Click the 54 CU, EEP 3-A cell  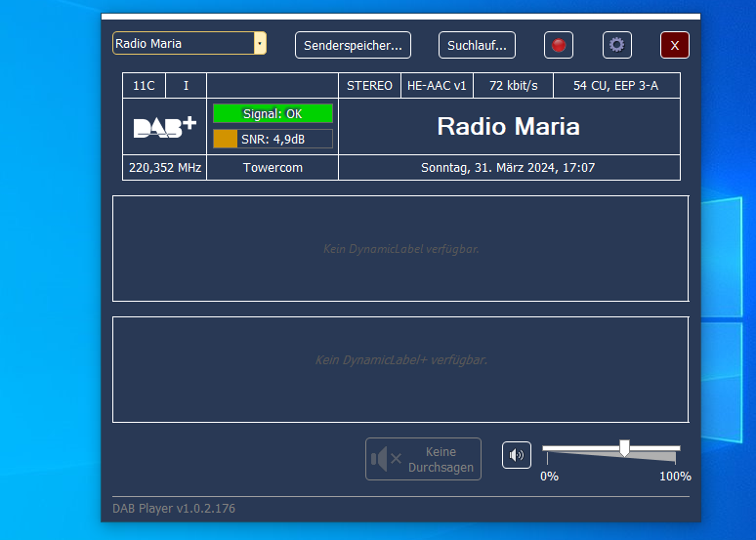pyautogui.click(x=616, y=86)
